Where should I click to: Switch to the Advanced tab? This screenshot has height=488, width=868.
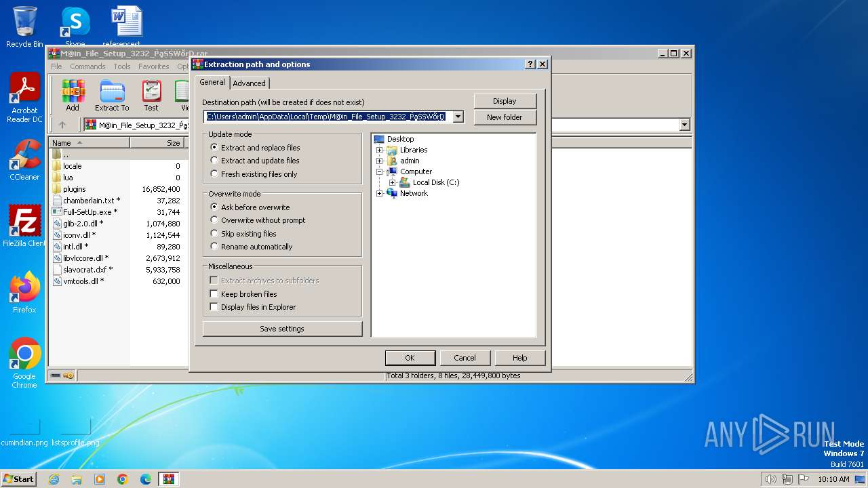(250, 83)
